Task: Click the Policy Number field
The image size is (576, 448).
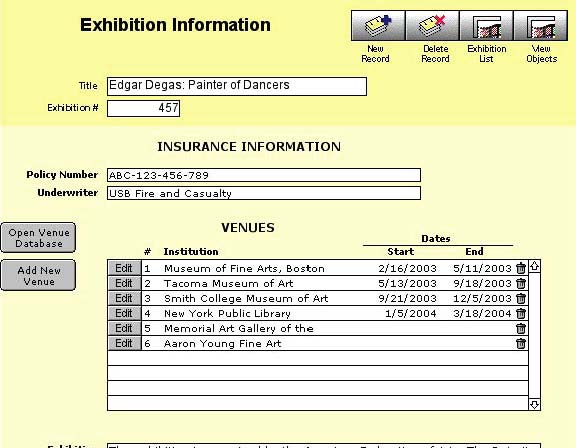Action: (x=264, y=175)
